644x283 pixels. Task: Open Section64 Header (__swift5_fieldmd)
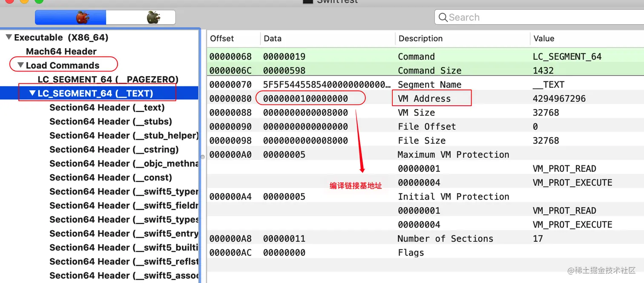point(124,206)
